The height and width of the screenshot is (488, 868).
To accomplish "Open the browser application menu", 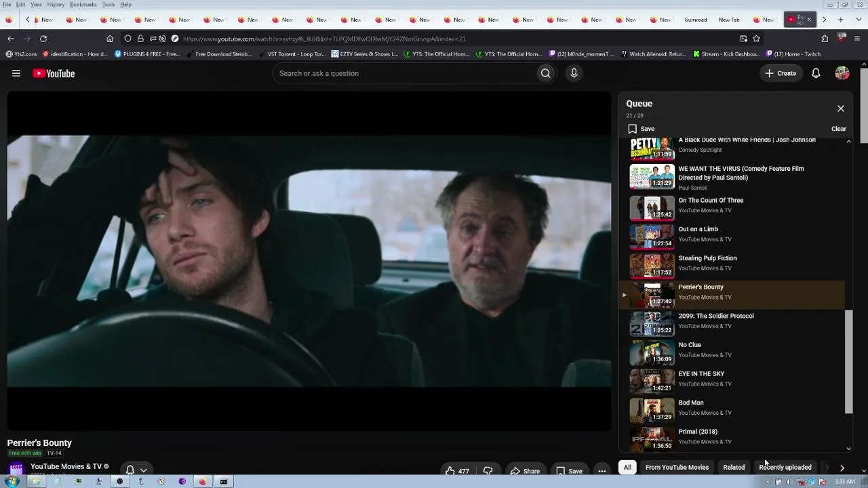I will tap(857, 39).
